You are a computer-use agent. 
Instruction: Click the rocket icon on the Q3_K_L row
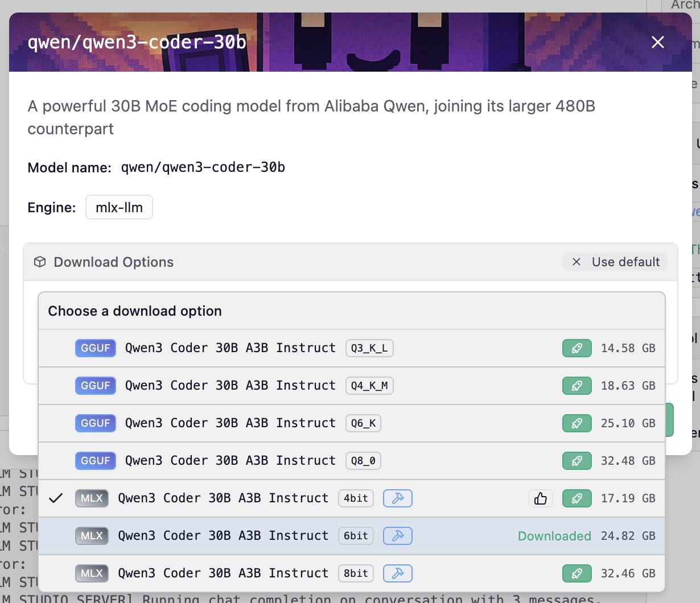coord(577,348)
